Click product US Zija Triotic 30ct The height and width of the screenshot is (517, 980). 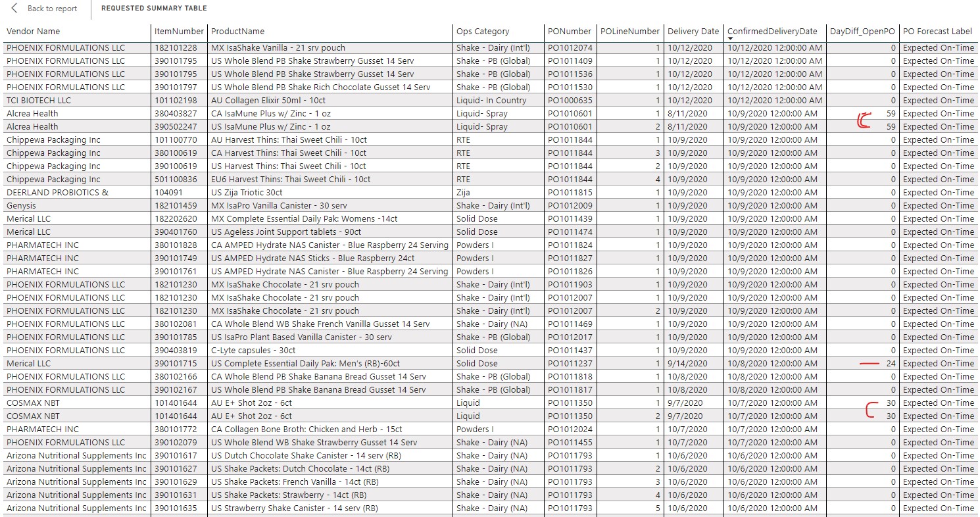pyautogui.click(x=247, y=192)
